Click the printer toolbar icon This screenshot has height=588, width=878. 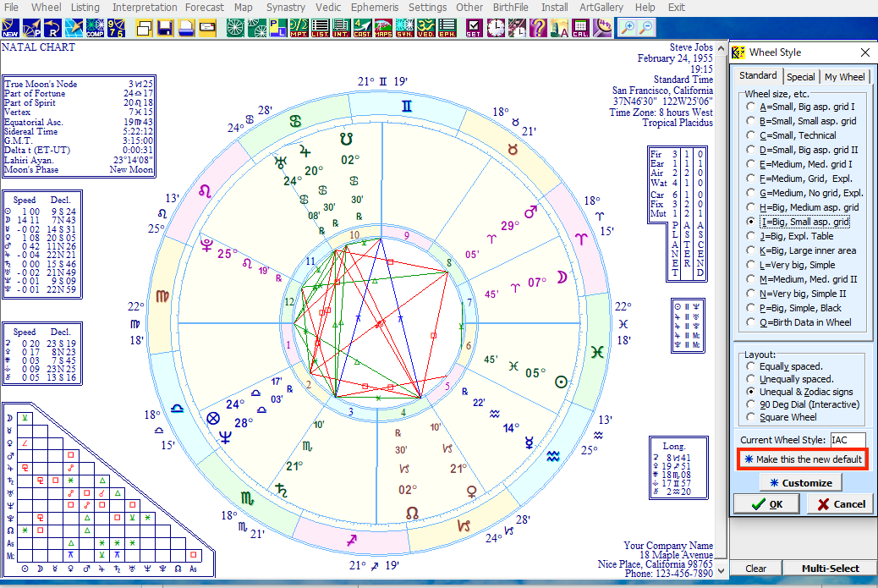coord(186,27)
